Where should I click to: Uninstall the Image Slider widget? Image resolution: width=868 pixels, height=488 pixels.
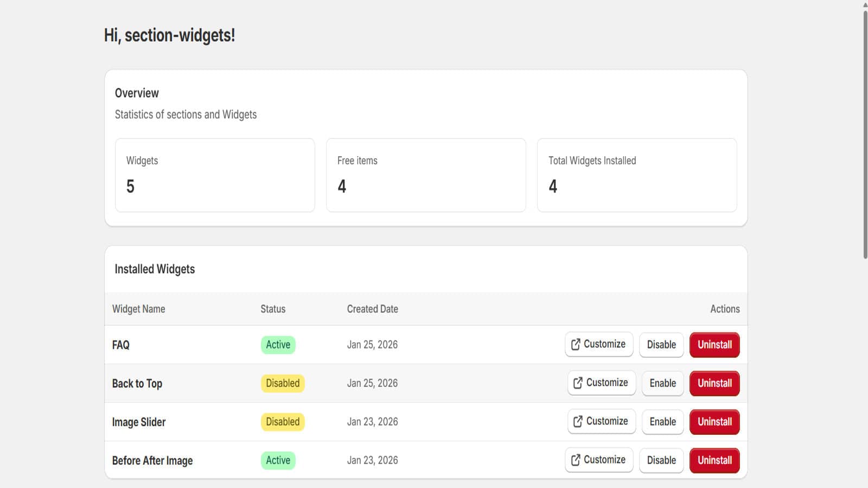pyautogui.click(x=714, y=422)
